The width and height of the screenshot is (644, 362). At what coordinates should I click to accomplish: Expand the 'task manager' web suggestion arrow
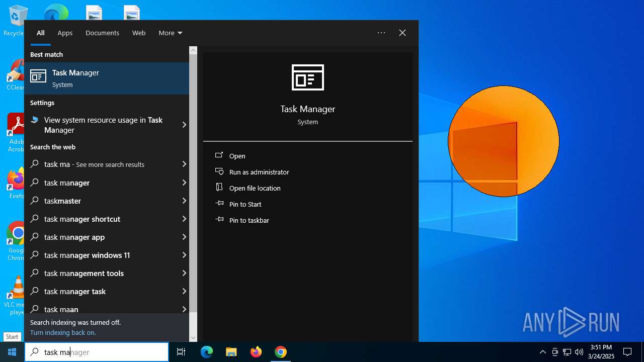pyautogui.click(x=184, y=183)
